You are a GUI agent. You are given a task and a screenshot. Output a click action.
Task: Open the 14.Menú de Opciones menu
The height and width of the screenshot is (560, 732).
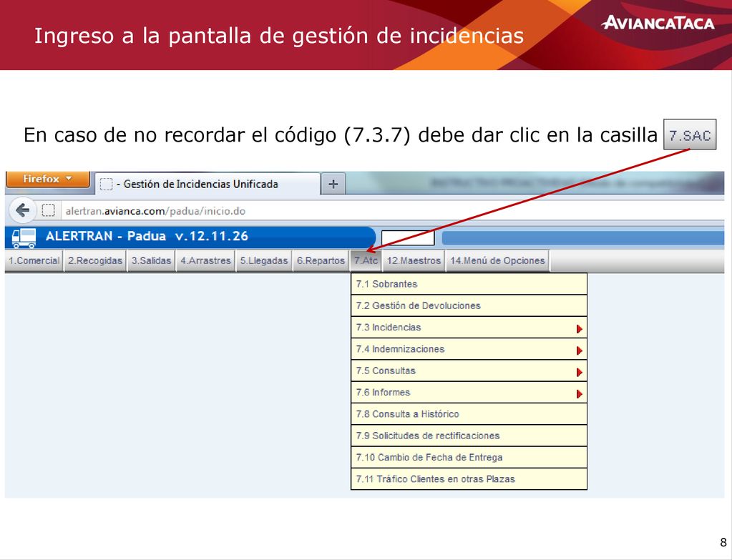tap(497, 261)
